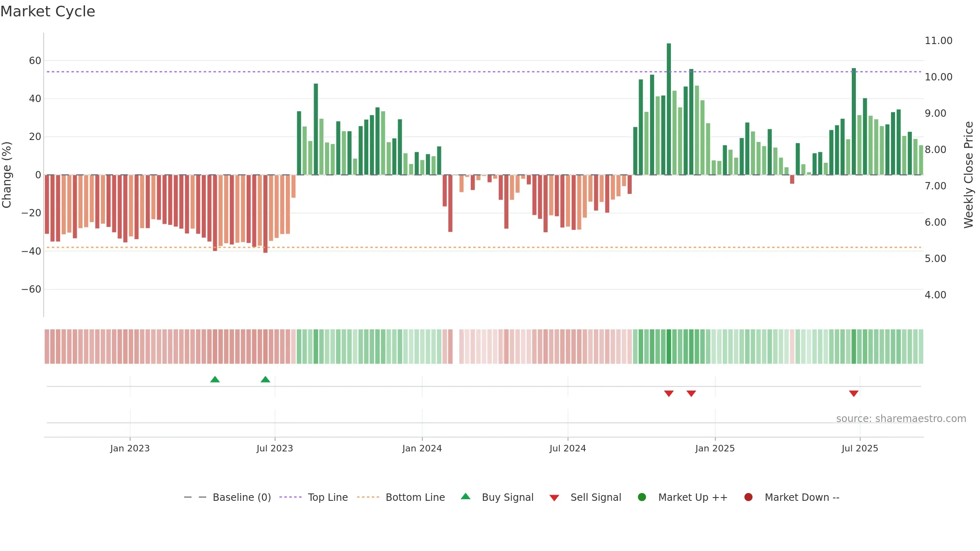The image size is (980, 551).
Task: Click the Jul 2023 axis label
Action: point(275,448)
